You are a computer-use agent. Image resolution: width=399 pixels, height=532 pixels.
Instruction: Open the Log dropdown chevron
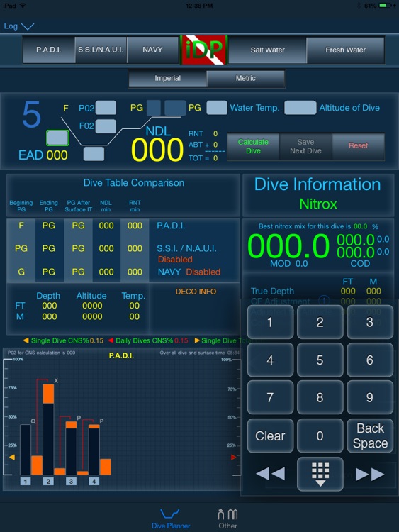(x=28, y=26)
